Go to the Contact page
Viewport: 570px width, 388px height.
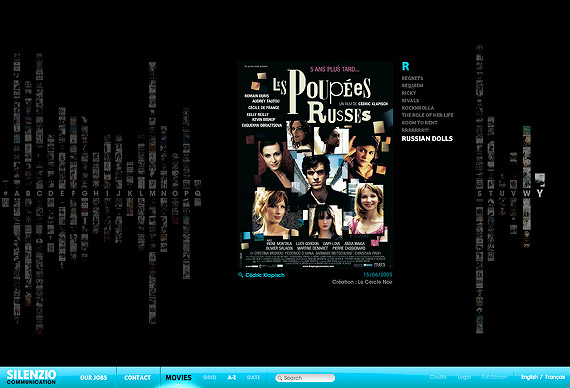pos(137,378)
